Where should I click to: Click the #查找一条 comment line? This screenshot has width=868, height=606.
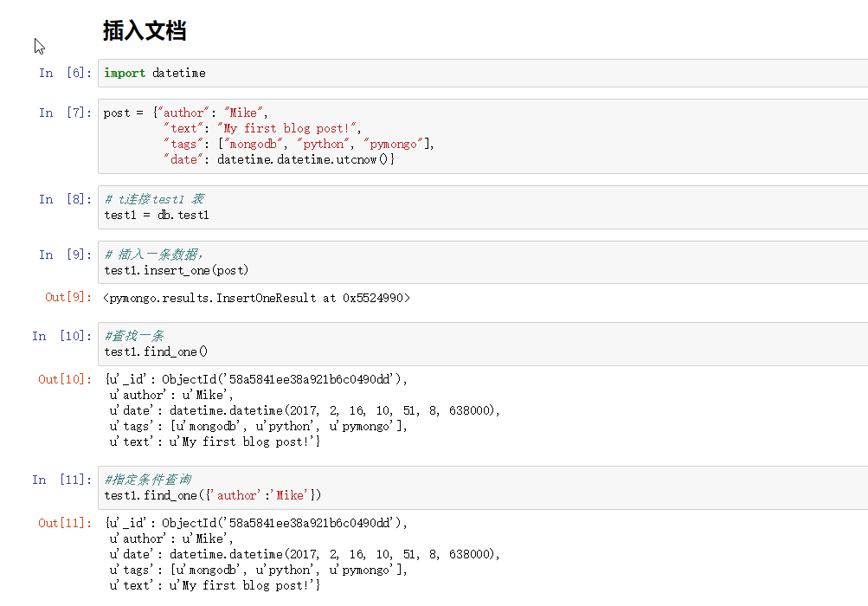[134, 336]
